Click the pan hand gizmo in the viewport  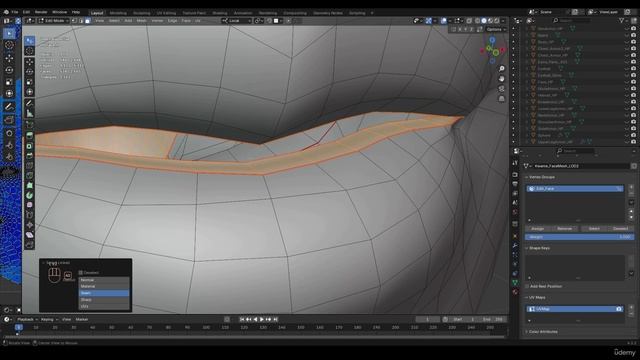coord(502,78)
